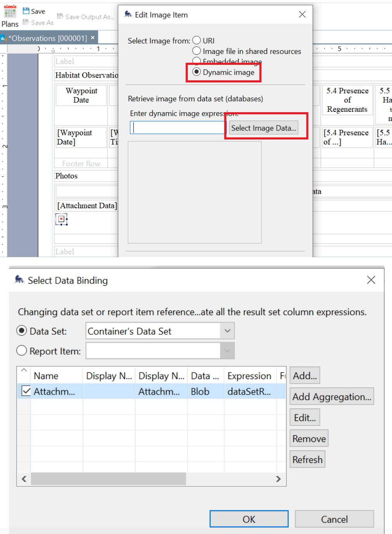Click the Habitat Observations title cell
The height and width of the screenshot is (534, 392).
[87, 75]
